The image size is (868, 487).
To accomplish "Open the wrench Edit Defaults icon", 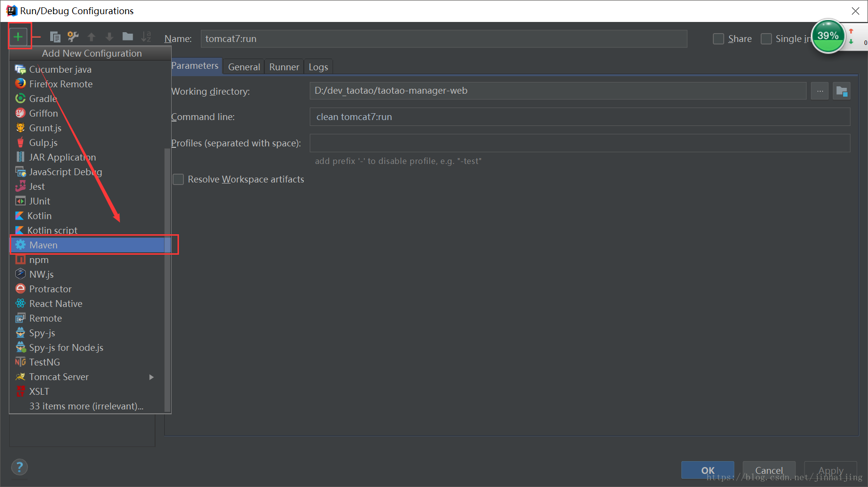I will tap(73, 37).
